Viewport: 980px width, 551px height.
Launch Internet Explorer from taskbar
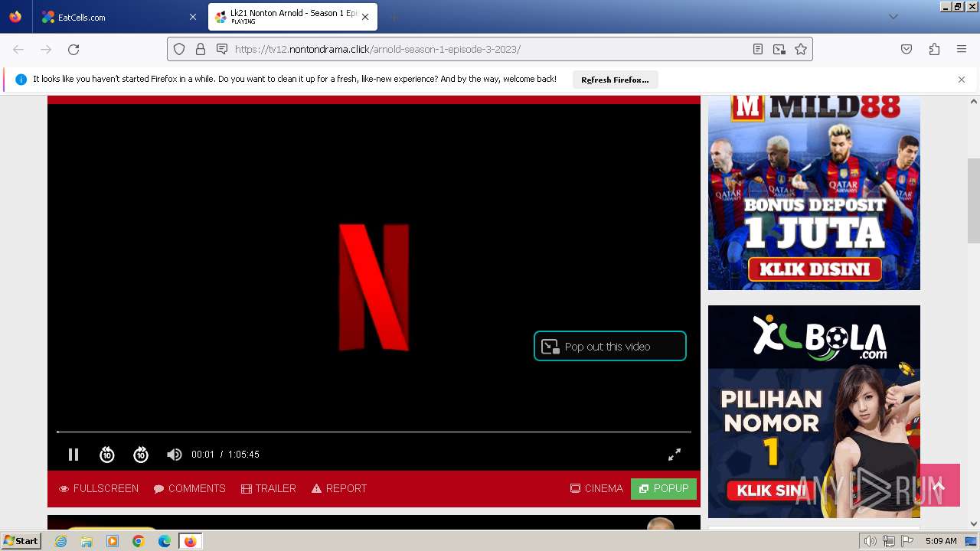[60, 541]
